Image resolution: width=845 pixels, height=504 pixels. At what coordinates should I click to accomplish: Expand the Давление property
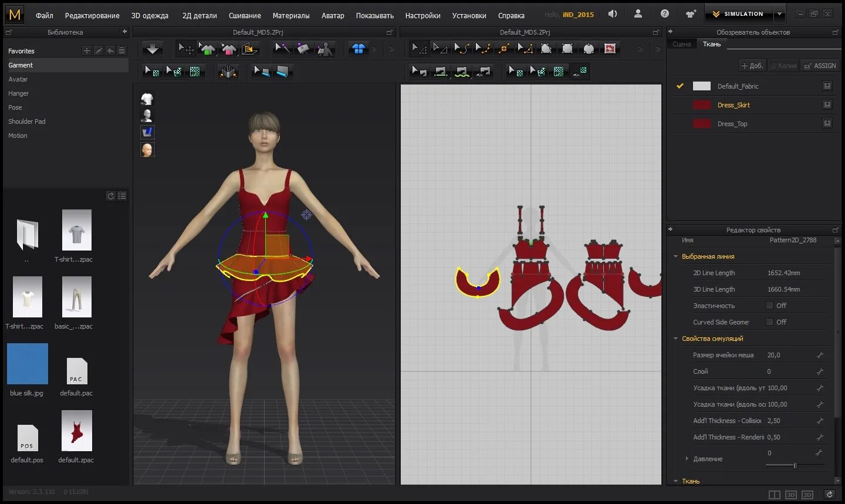(x=687, y=459)
